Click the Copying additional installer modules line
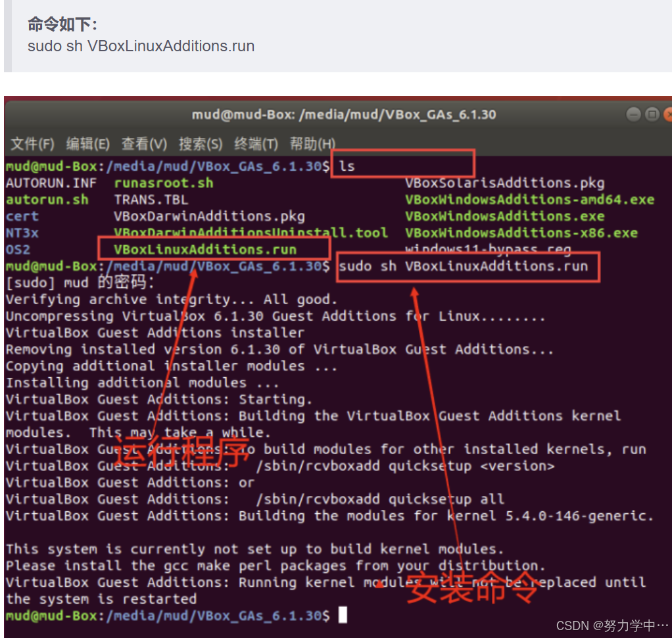672x638 pixels. point(172,366)
